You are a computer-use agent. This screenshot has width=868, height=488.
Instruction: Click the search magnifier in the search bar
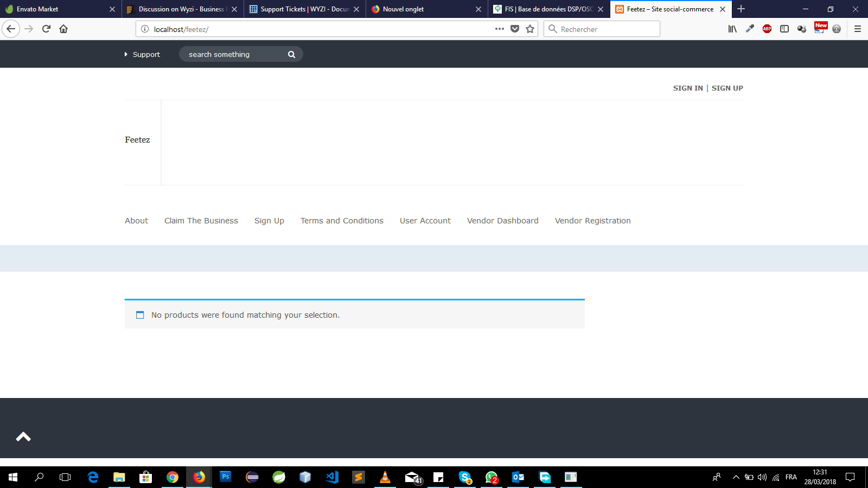tap(291, 54)
